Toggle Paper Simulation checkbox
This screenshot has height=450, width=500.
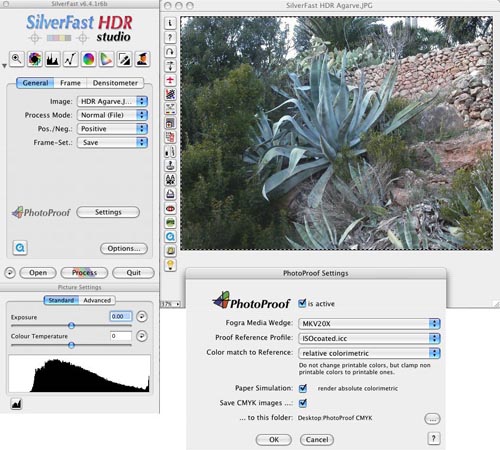tap(303, 388)
